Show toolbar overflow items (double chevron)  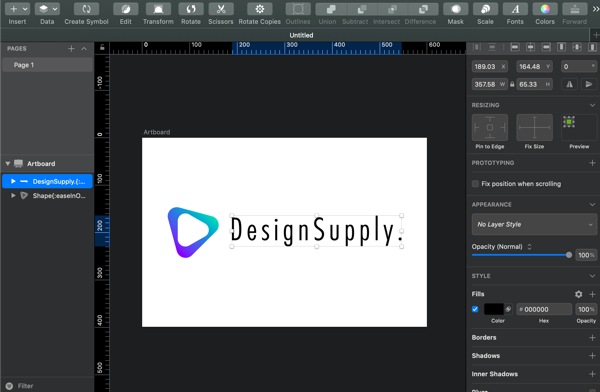(595, 8)
